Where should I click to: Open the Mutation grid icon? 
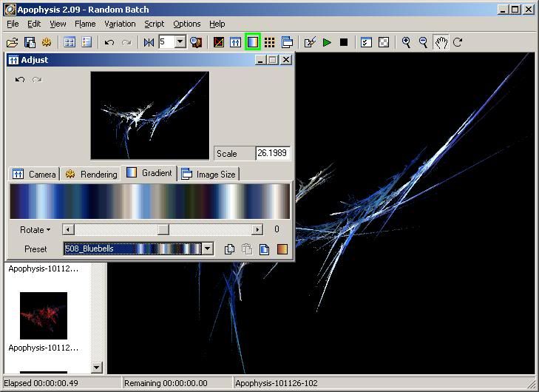pyautogui.click(x=270, y=43)
